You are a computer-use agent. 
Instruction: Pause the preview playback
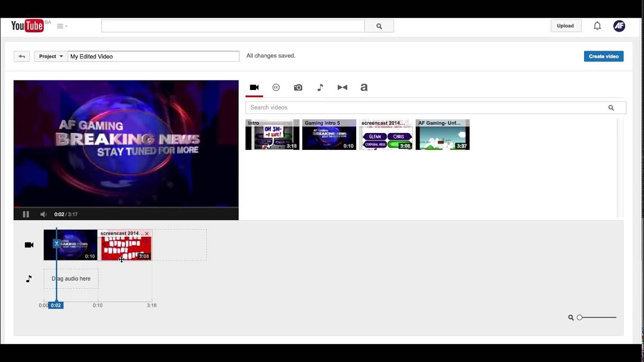26,214
